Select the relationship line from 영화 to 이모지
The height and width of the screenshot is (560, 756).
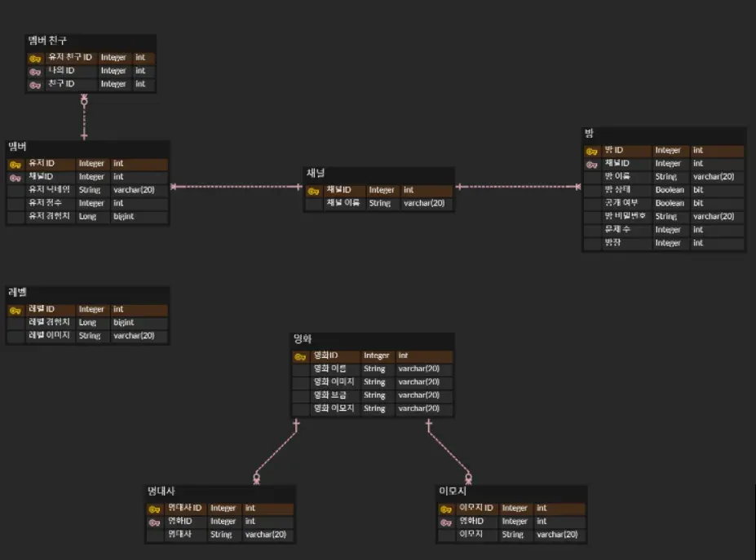(449, 452)
